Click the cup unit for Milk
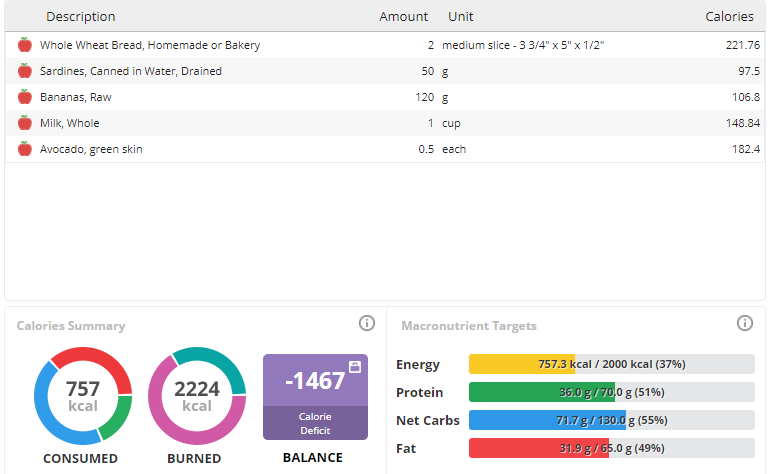This screenshot has width=784, height=474. point(451,124)
